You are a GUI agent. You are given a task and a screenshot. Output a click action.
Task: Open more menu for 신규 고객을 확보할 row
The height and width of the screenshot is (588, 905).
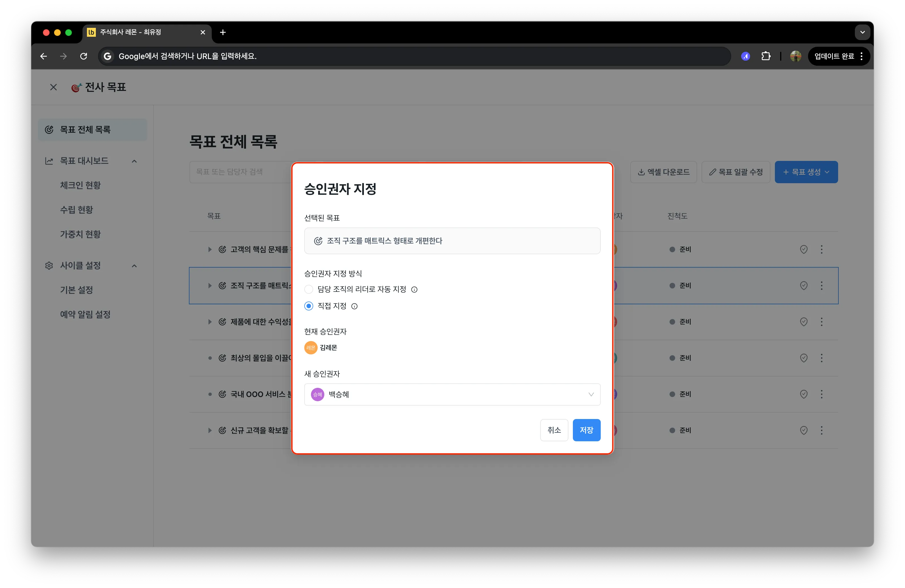click(x=821, y=430)
